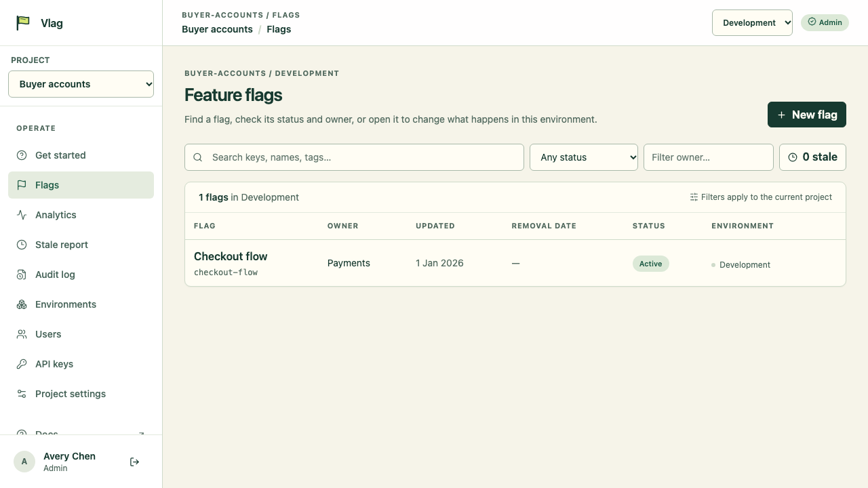Click the Development environment cell in row

[x=741, y=265]
